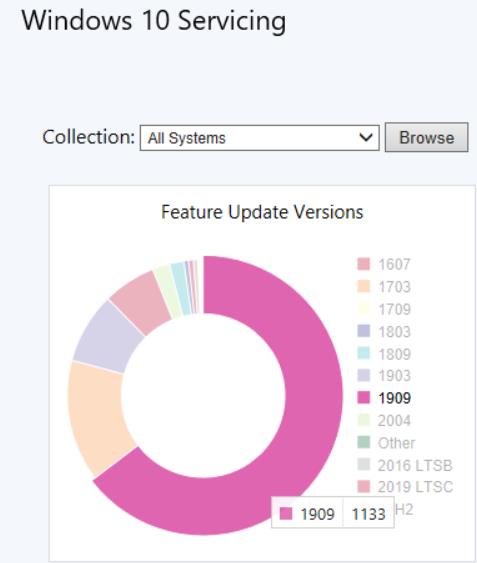Toggle the 1803 legend entry
The width and height of the screenshot is (477, 563).
384,331
